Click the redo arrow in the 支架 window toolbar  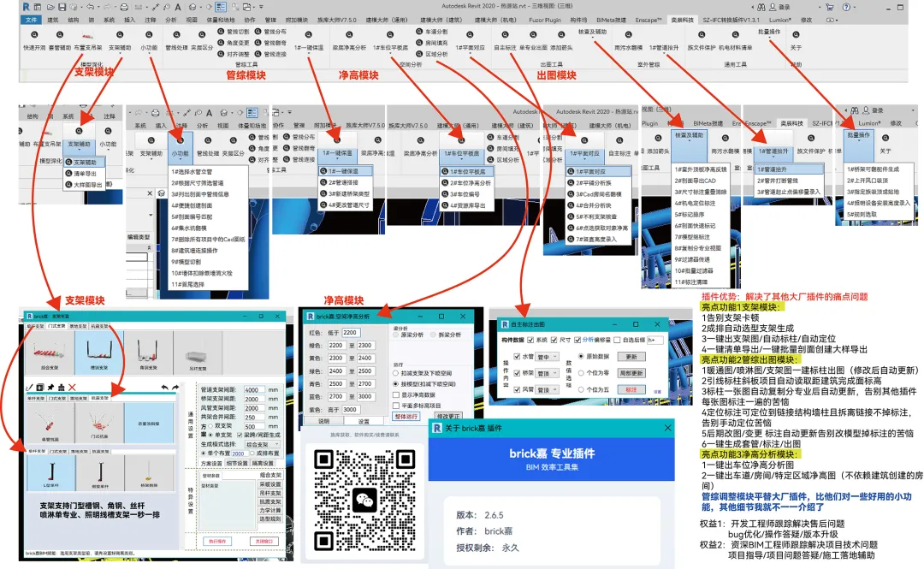coord(175,388)
